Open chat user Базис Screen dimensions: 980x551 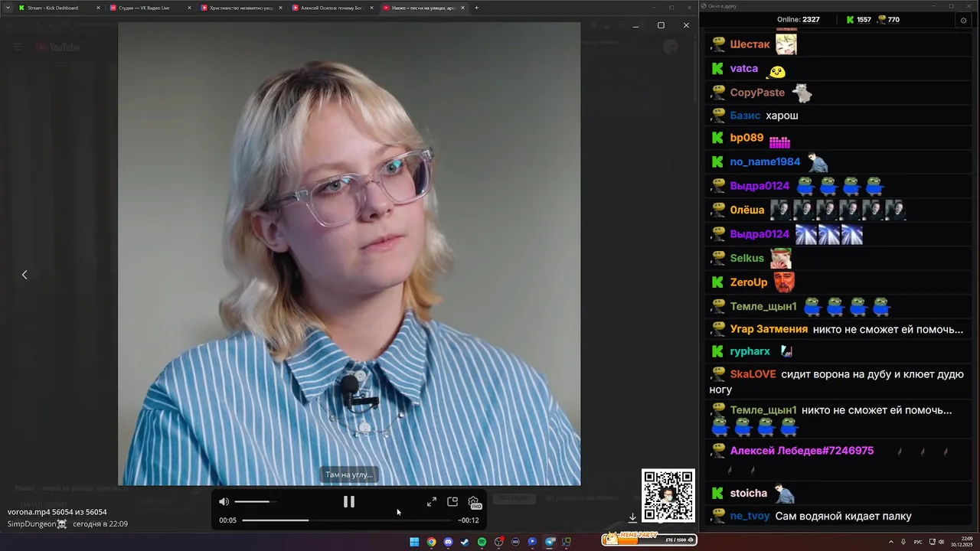point(745,116)
